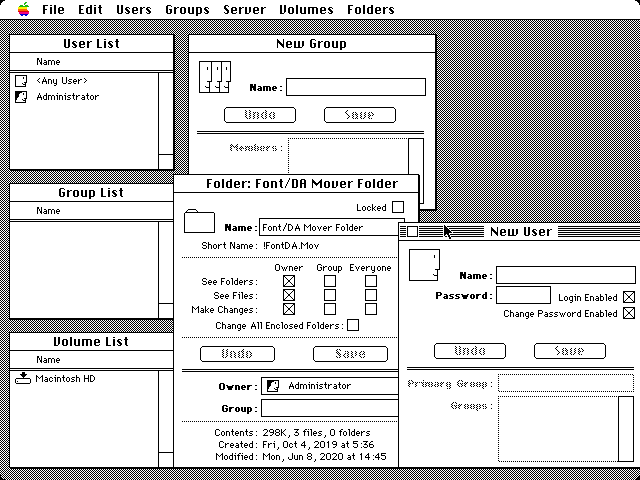The width and height of the screenshot is (640, 480).
Task: Click the Group field in folder window
Action: (330, 408)
